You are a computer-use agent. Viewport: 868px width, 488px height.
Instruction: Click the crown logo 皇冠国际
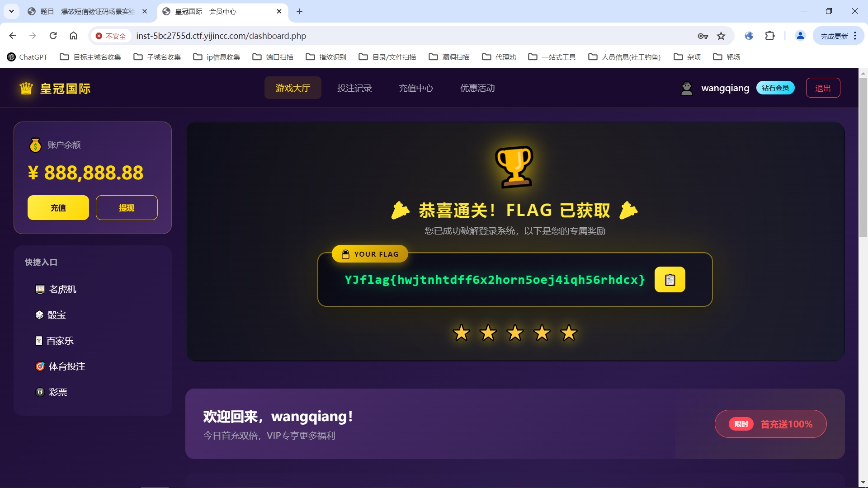pos(55,88)
